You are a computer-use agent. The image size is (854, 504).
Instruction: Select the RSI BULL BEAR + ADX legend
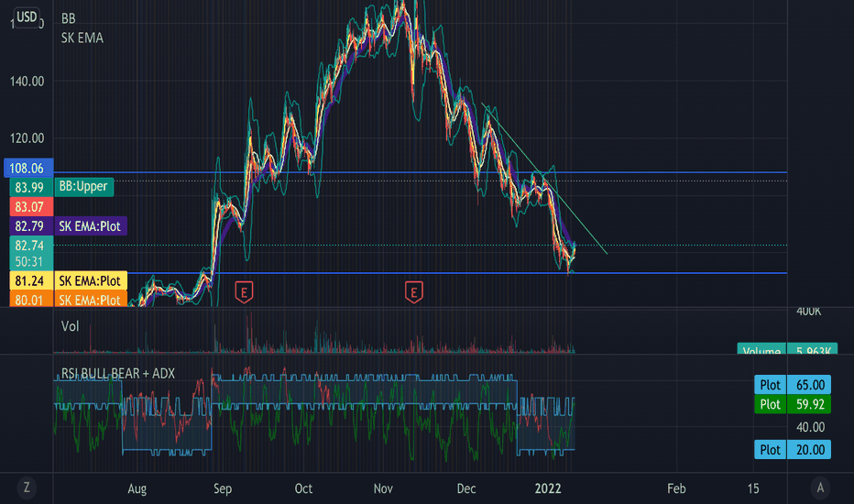[117, 373]
